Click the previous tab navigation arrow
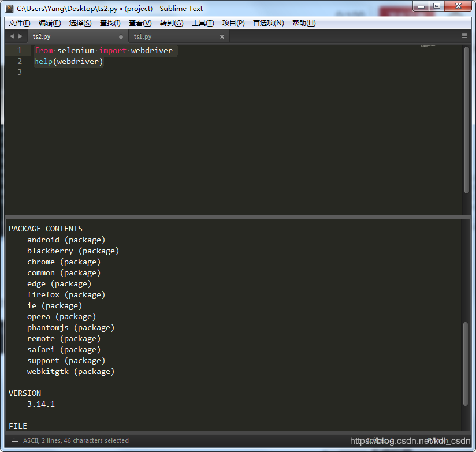 pyautogui.click(x=12, y=36)
